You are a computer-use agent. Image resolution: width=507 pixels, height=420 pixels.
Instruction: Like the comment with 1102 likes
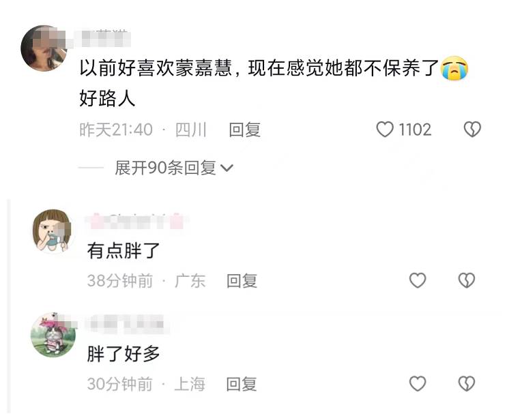click(385, 130)
